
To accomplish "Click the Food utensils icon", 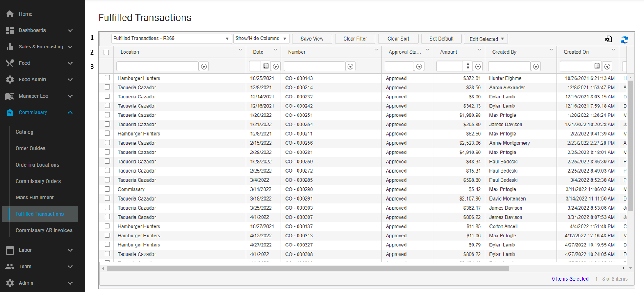I will [10, 63].
